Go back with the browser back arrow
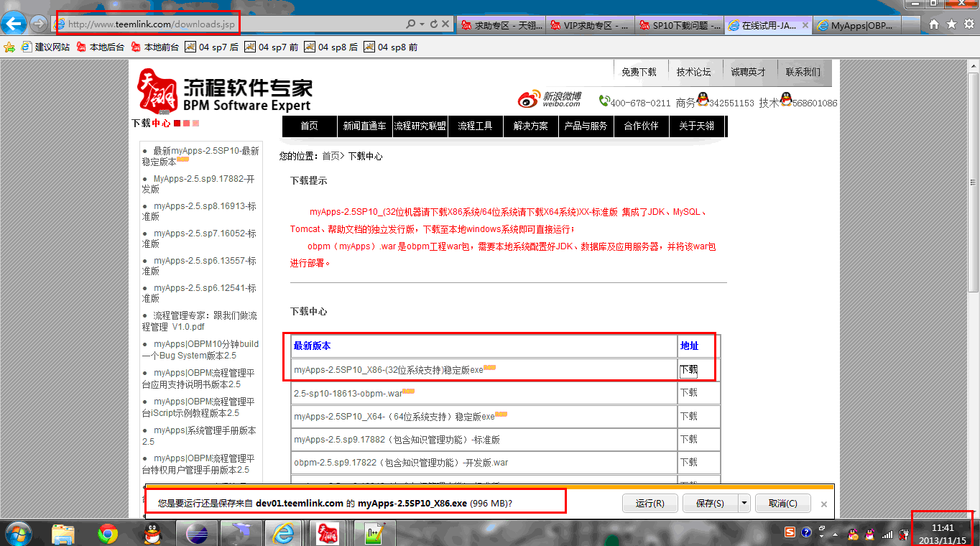Viewport: 980px width, 546px height. pyautogui.click(x=14, y=24)
